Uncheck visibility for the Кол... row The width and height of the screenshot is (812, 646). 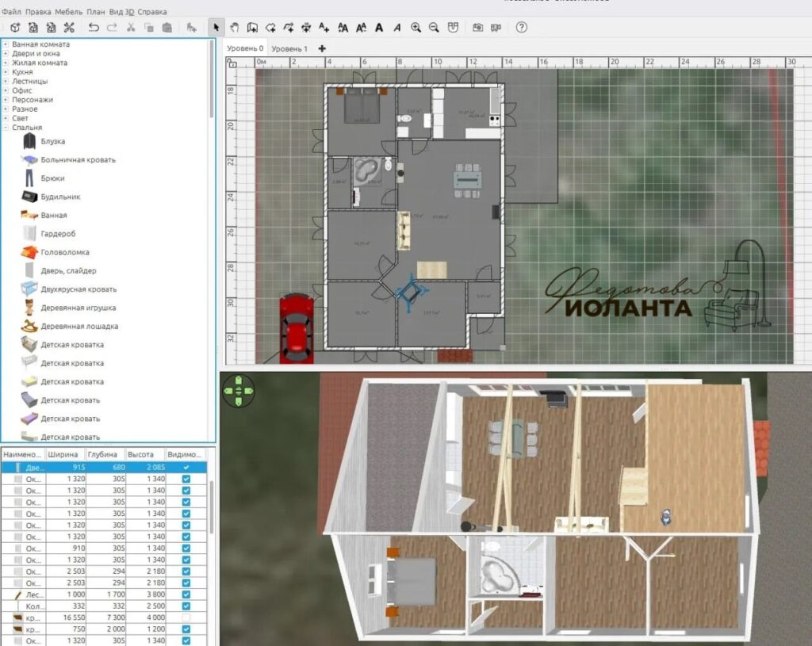click(186, 606)
